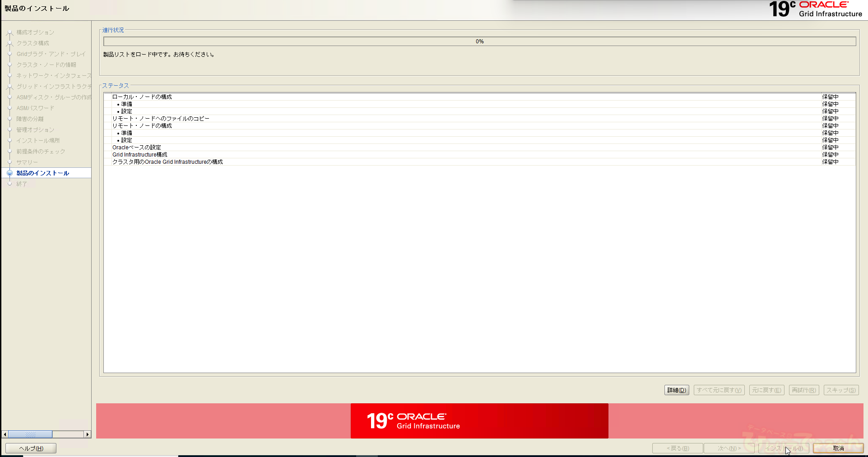
Task: Click the step bullet icon beside 製品のインストール
Action: (9, 173)
